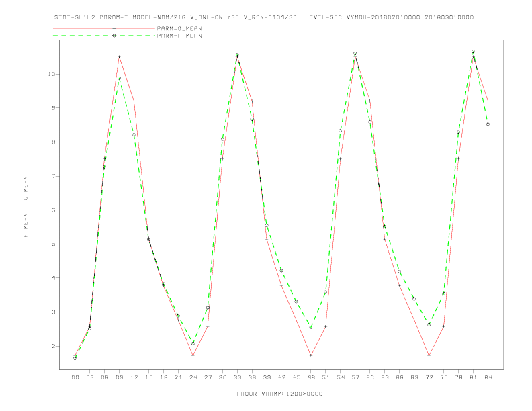Click the x-axis tick label 39
Viewport: 532px width, 411px height.
tap(267, 377)
